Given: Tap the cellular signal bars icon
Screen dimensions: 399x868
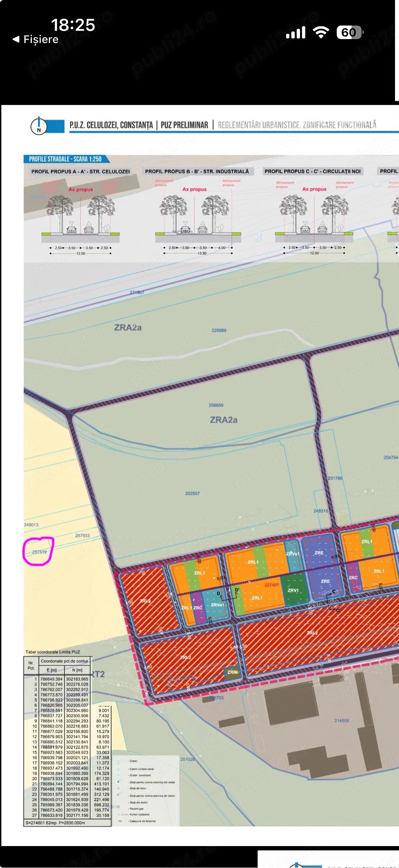Looking at the screenshot, I should tap(296, 33).
